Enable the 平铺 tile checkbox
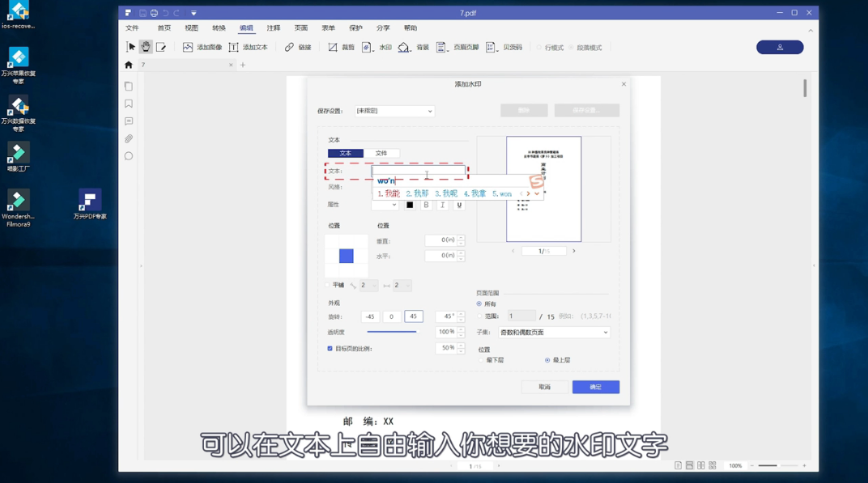868x483 pixels. (x=327, y=286)
